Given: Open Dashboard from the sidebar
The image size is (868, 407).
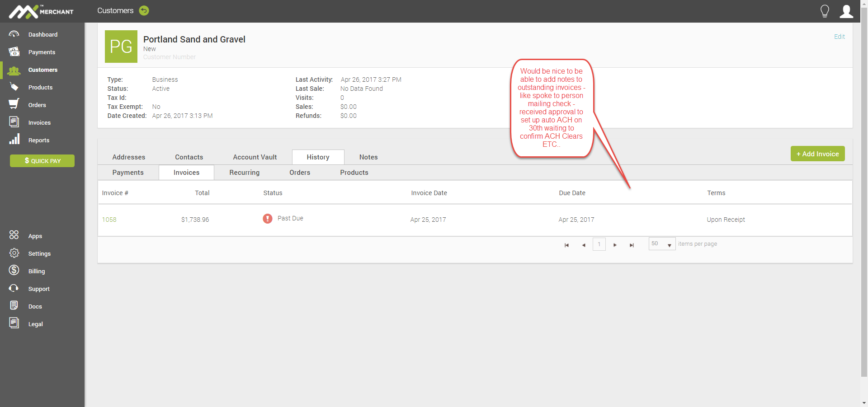Looking at the screenshot, I should 42,34.
